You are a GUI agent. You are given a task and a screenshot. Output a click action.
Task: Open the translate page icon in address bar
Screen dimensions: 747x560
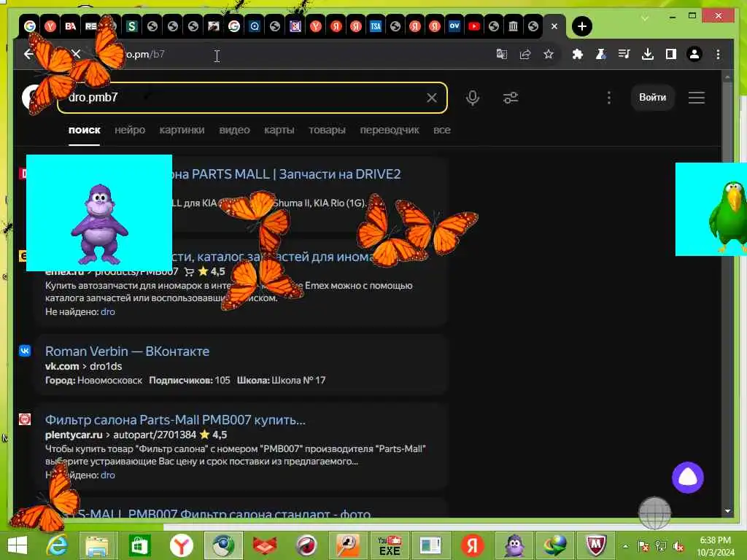[502, 54]
